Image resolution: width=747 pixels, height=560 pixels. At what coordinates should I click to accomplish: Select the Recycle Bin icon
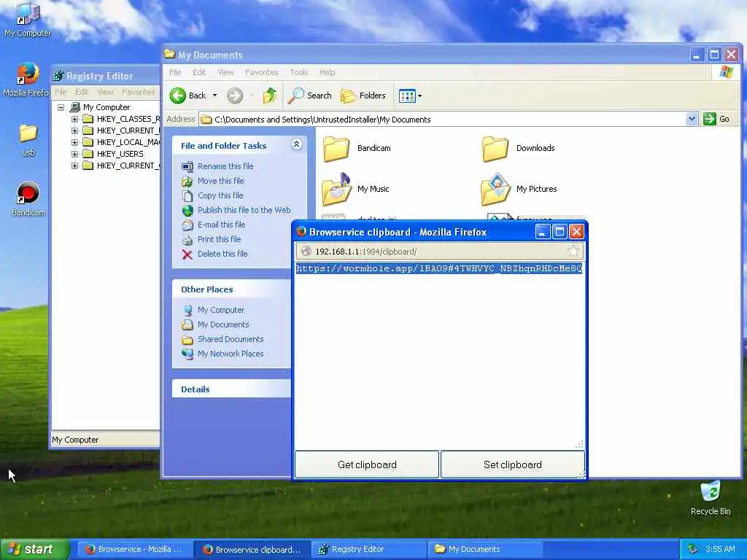pyautogui.click(x=711, y=498)
